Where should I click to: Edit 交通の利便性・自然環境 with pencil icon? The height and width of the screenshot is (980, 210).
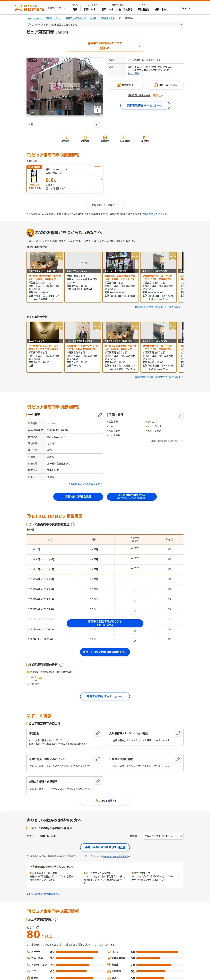[98, 781]
